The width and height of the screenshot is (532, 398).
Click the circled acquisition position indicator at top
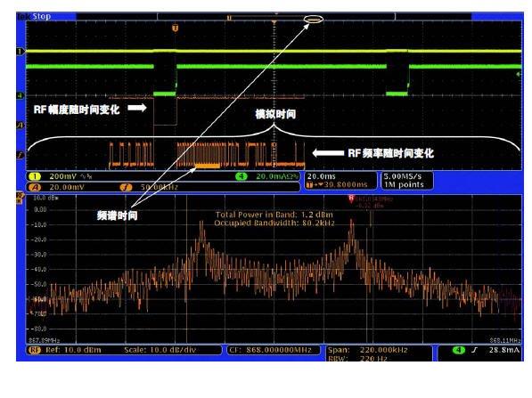pos(314,20)
